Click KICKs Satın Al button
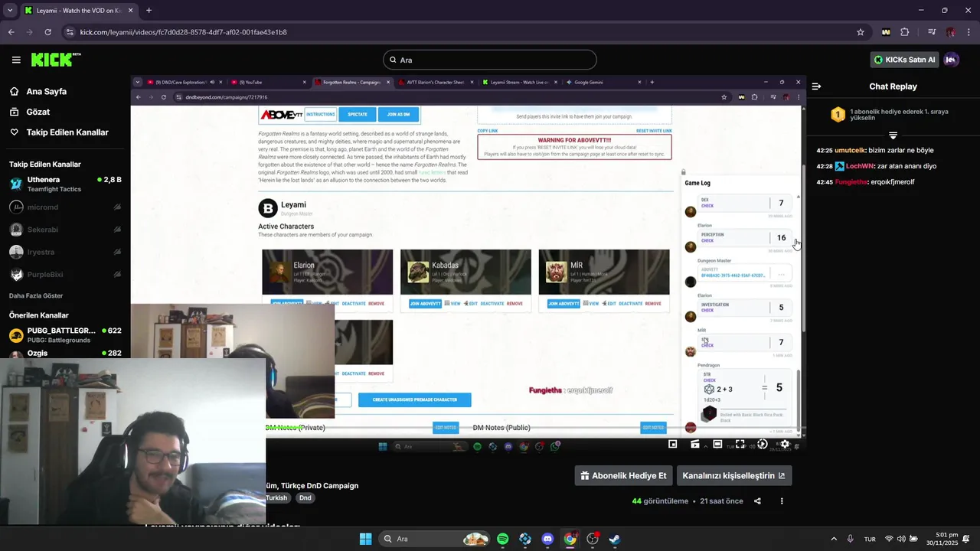Viewport: 980px width, 551px height. coord(905,60)
